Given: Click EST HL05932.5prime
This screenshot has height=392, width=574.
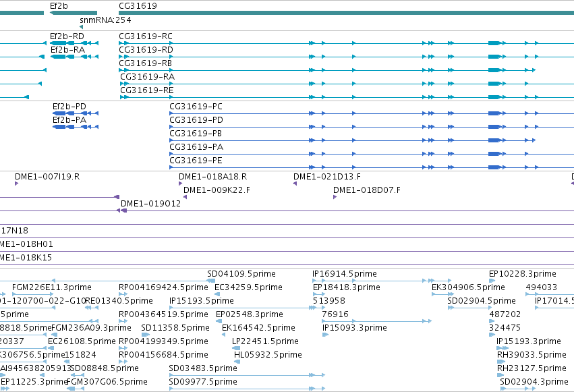Looking at the screenshot, I should [x=268, y=356].
